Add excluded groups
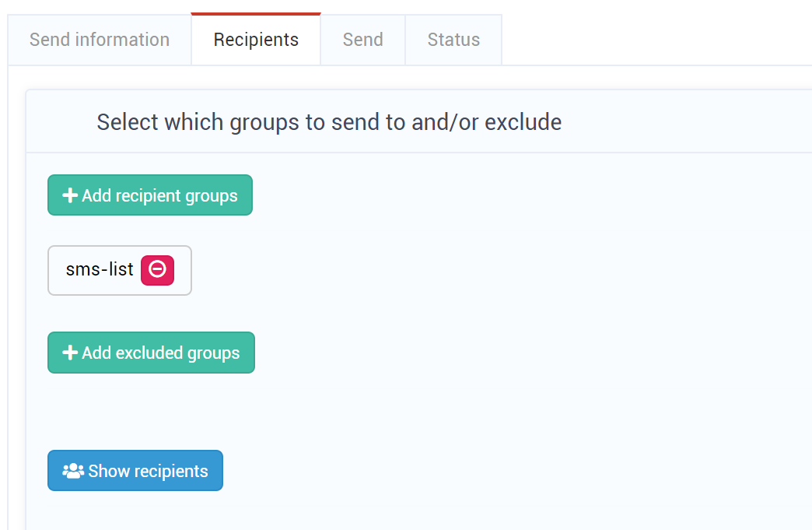 pyautogui.click(x=151, y=353)
